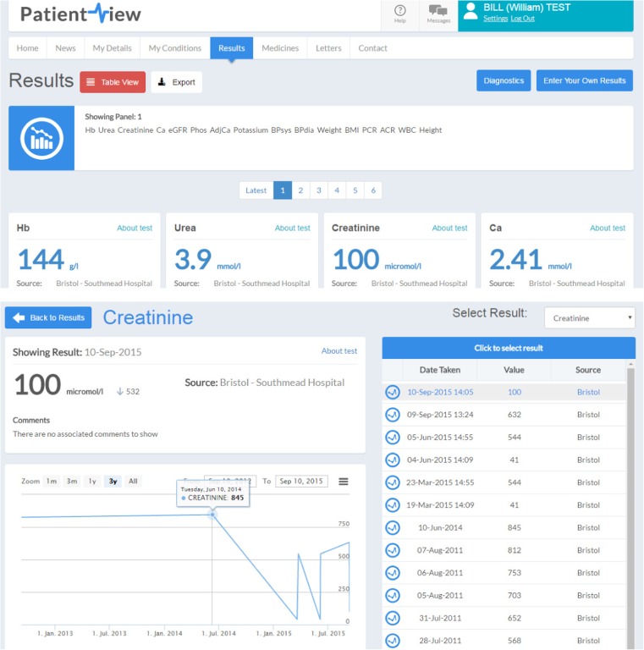Open the Messages speech bubble icon
644x650 pixels.
pyautogui.click(x=438, y=11)
